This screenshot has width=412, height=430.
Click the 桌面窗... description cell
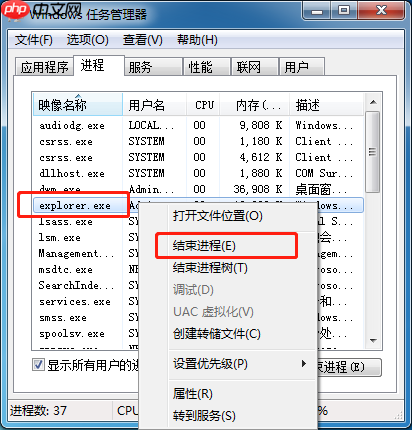pos(321,189)
